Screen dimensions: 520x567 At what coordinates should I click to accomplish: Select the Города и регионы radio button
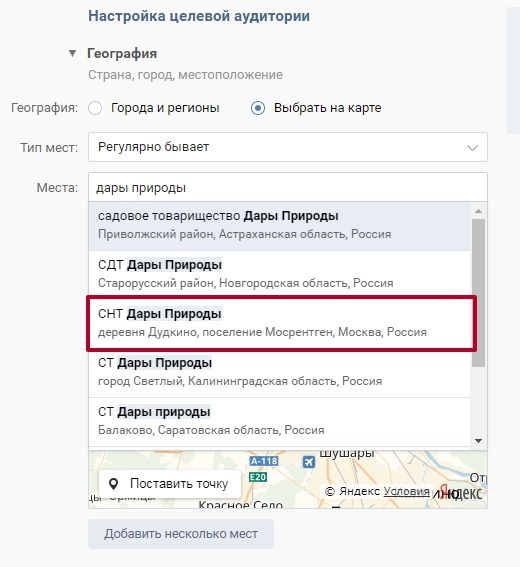coord(95,108)
